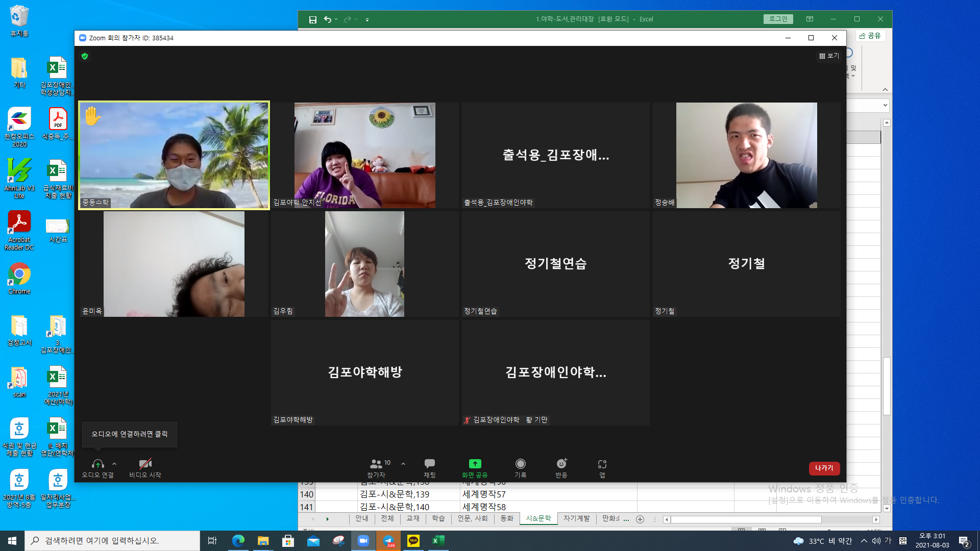Screen dimensions: 980x551
Task: Click the Excel 공유 share button
Action: coord(870,36)
